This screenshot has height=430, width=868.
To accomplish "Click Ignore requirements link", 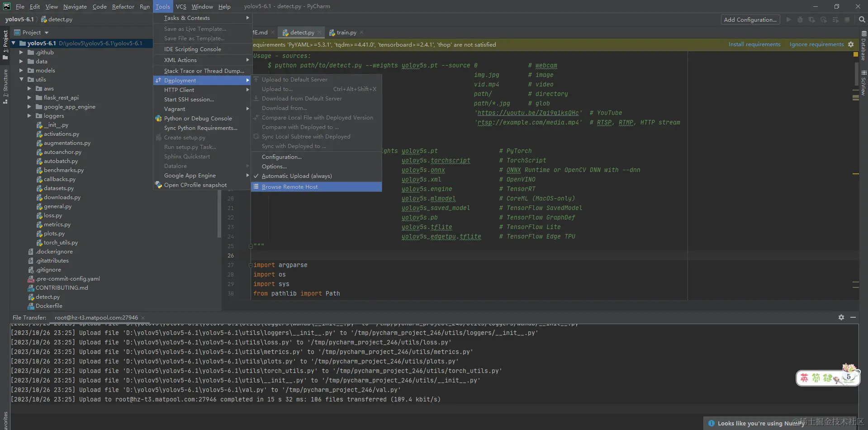I will tap(816, 44).
